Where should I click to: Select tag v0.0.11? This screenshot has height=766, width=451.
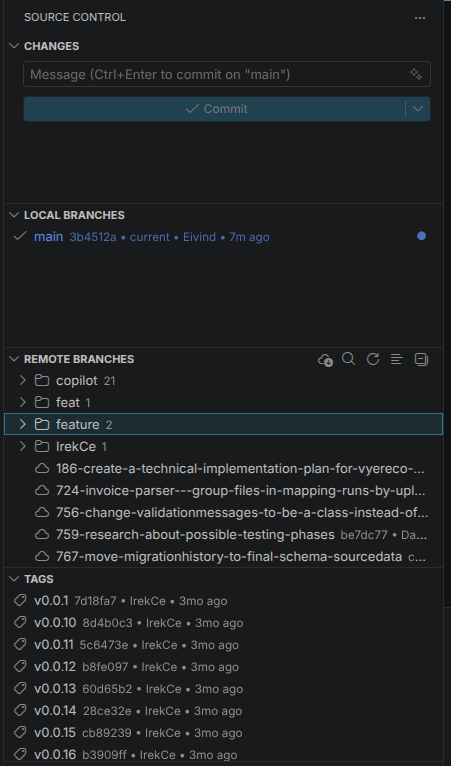click(x=223, y=645)
